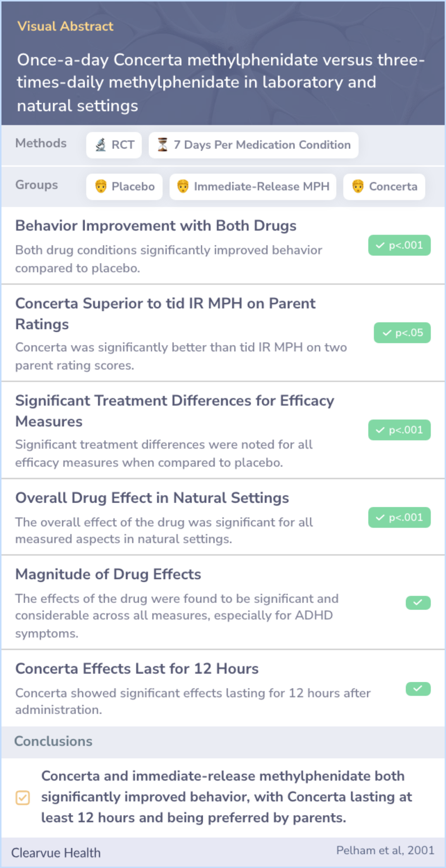Open the Pelham et al, 2001 citation

tap(385, 850)
